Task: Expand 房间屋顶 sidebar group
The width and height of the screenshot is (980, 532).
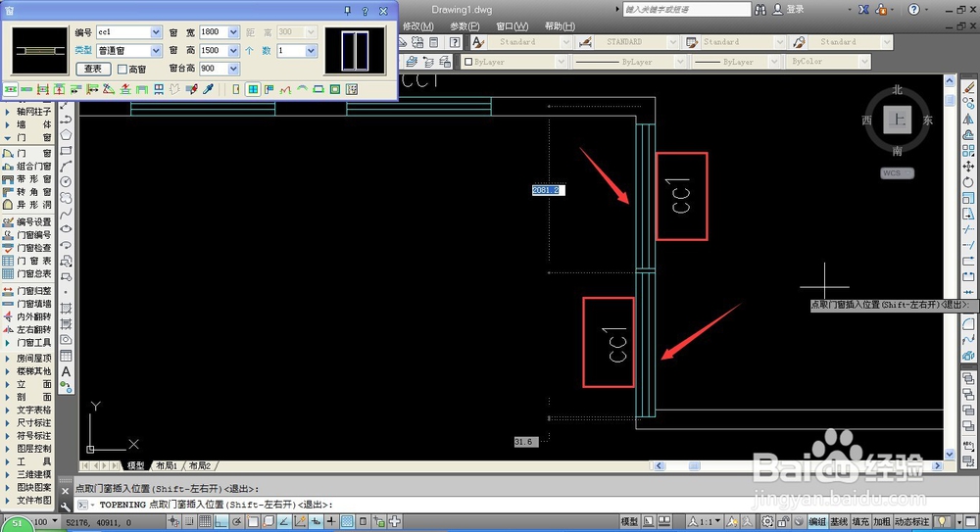Action: (x=26, y=359)
